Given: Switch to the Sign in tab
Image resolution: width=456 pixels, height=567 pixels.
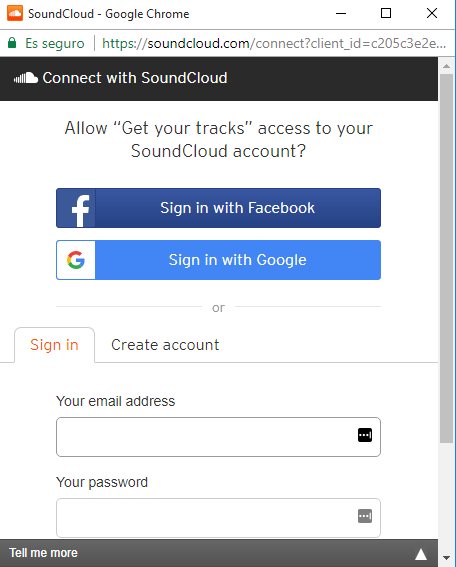Looking at the screenshot, I should (54, 345).
